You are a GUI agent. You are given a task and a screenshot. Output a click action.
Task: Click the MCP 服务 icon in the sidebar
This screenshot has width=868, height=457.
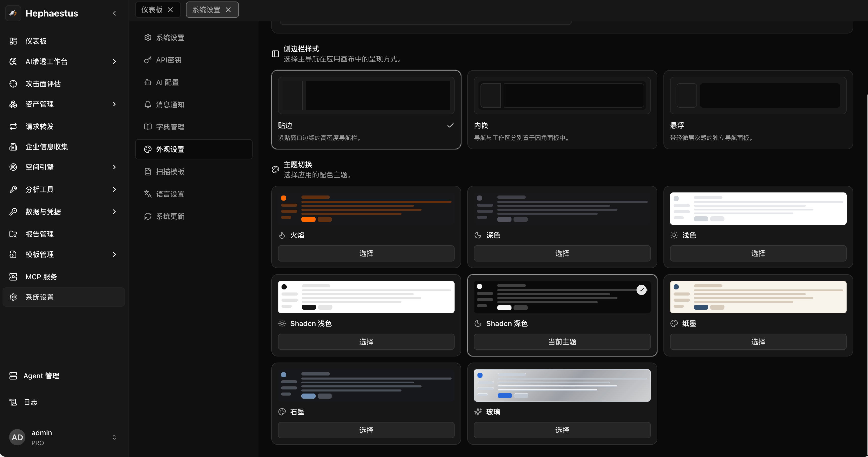[13, 277]
